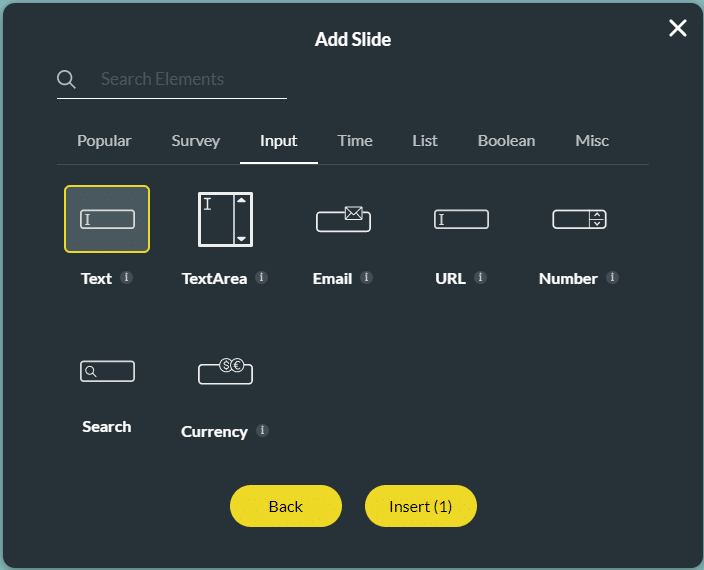Click the Text element label
704x570 pixels.
(x=96, y=279)
